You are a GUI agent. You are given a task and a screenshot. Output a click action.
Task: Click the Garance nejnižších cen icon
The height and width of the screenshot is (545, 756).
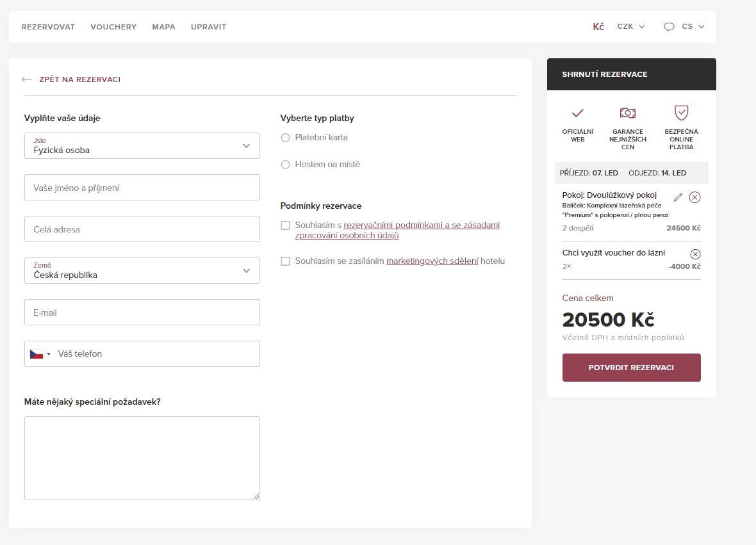[x=627, y=113]
